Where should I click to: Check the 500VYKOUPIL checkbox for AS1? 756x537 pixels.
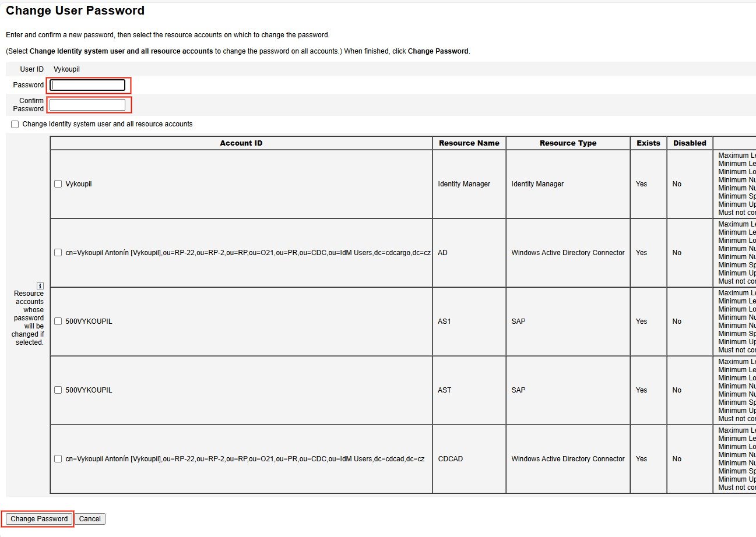[x=58, y=322]
